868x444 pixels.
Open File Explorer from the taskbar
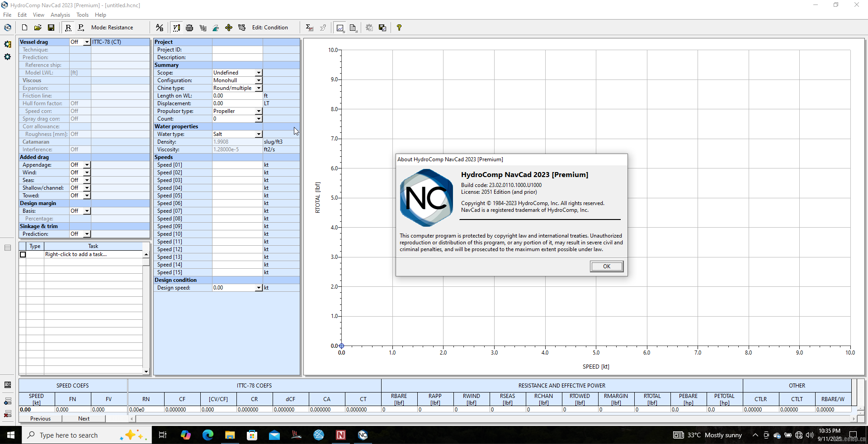tap(230, 435)
